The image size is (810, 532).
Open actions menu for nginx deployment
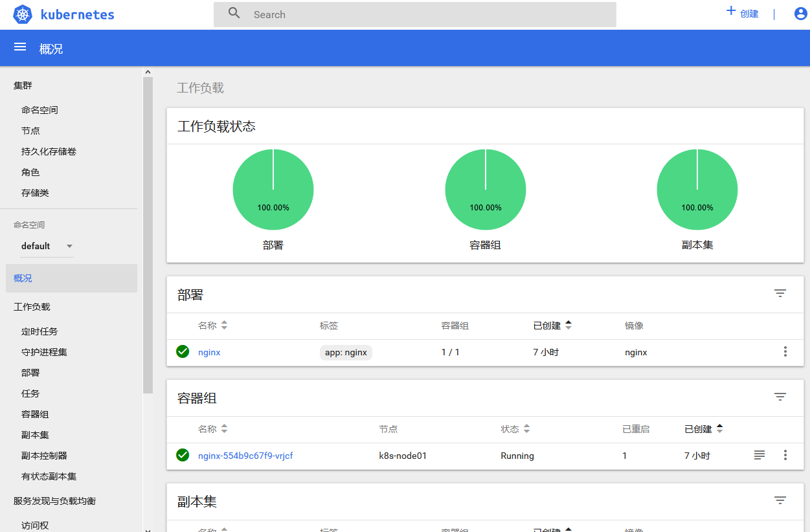(x=785, y=351)
